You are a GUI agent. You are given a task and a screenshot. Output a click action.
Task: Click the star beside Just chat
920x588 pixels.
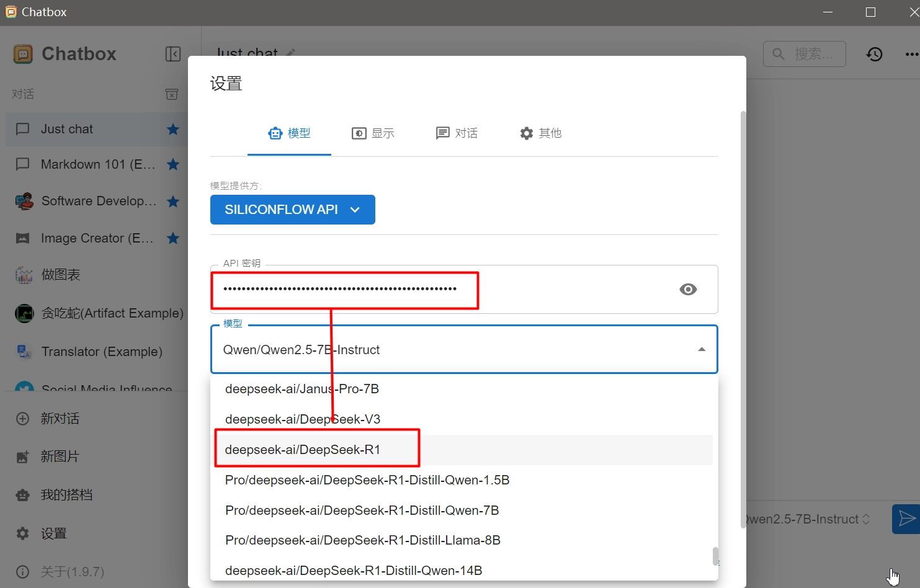[x=173, y=129]
